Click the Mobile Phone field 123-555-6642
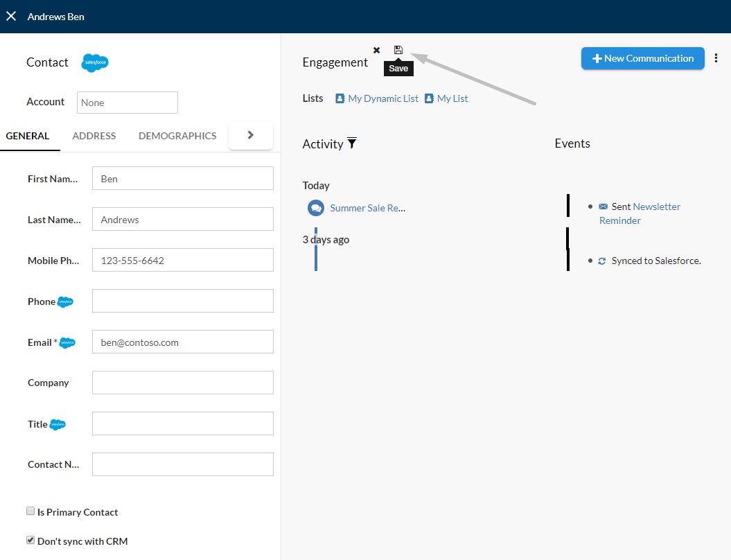The height and width of the screenshot is (560, 731). point(183,260)
